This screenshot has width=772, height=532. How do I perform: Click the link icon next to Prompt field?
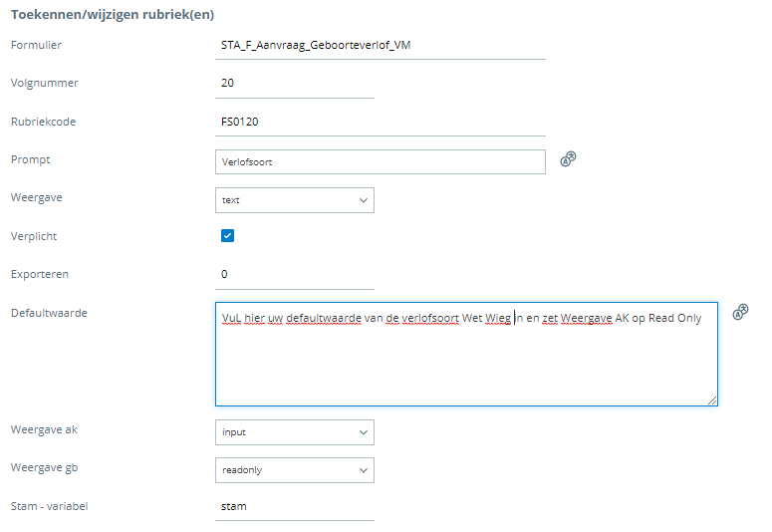click(569, 158)
